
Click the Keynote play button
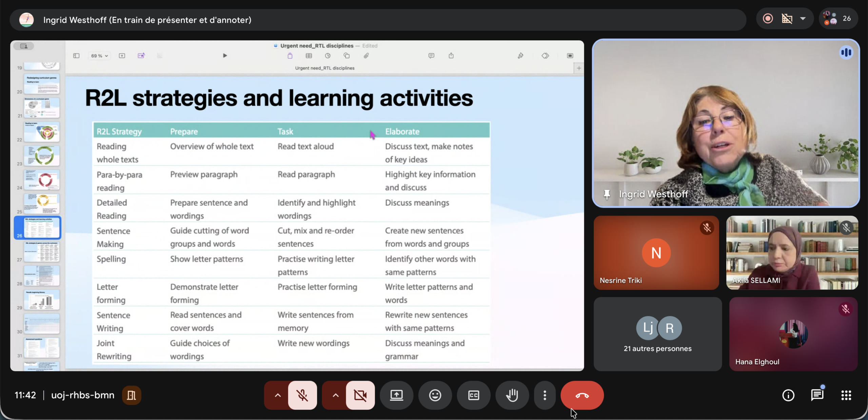click(225, 56)
